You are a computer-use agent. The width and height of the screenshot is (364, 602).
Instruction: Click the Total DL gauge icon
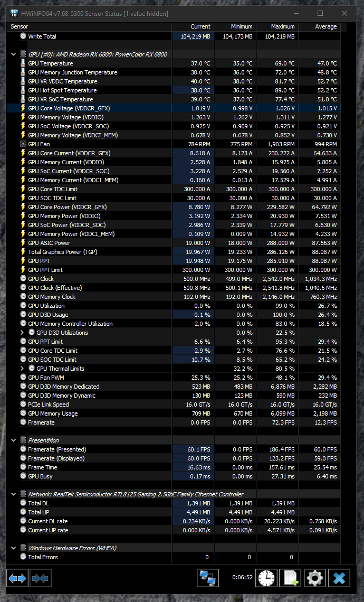coord(23,503)
